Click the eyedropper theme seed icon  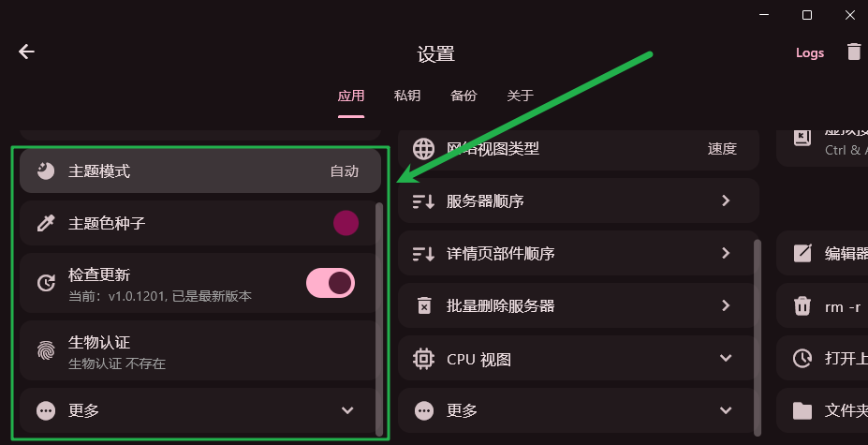46,223
